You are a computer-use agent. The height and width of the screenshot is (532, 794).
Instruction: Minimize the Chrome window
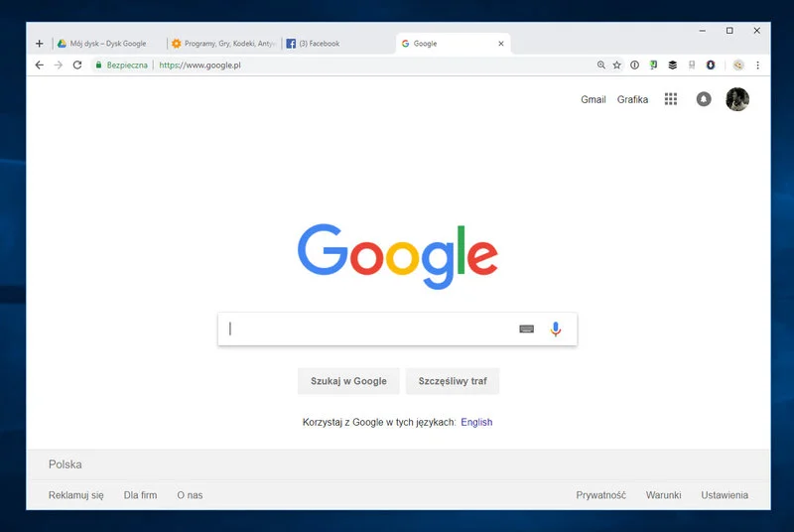point(703,31)
